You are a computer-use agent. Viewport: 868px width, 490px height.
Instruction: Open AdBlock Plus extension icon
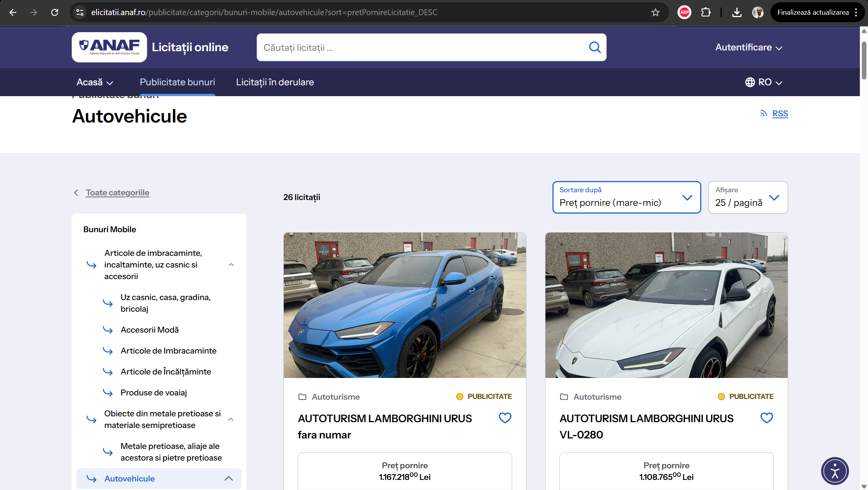pos(684,12)
